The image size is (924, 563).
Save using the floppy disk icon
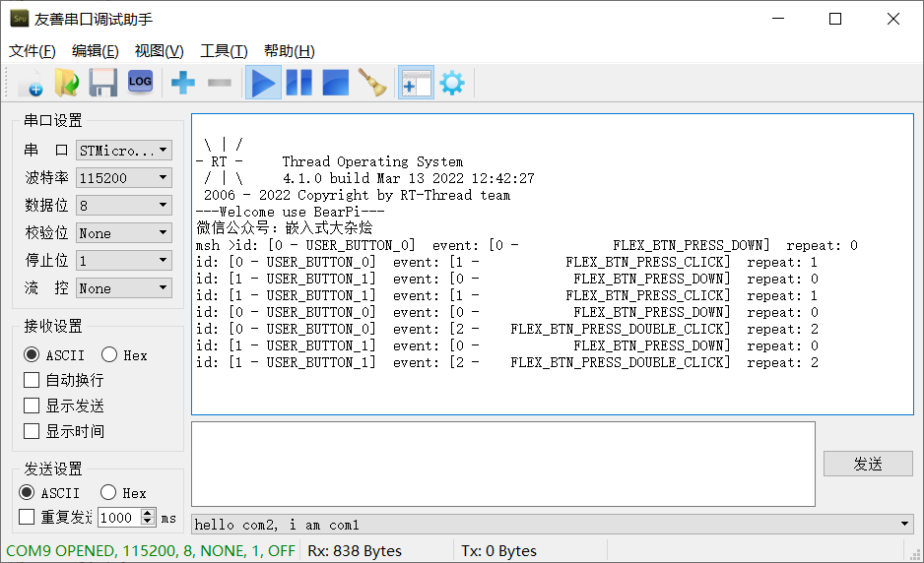click(103, 83)
